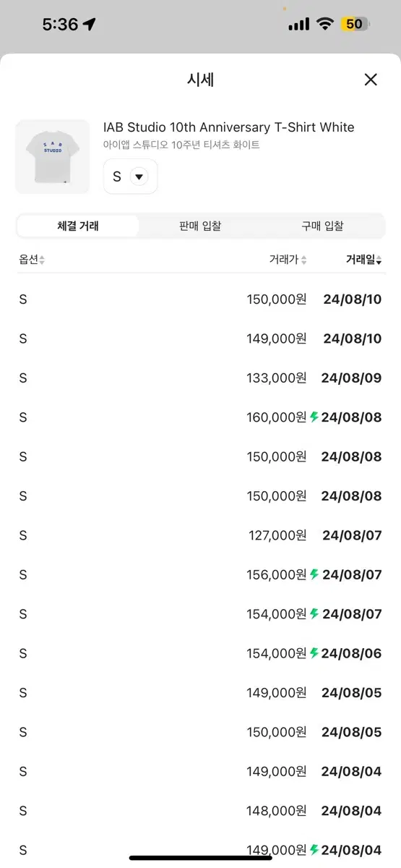
Task: Tap the lightning icon beside 156,000원
Action: (x=314, y=575)
